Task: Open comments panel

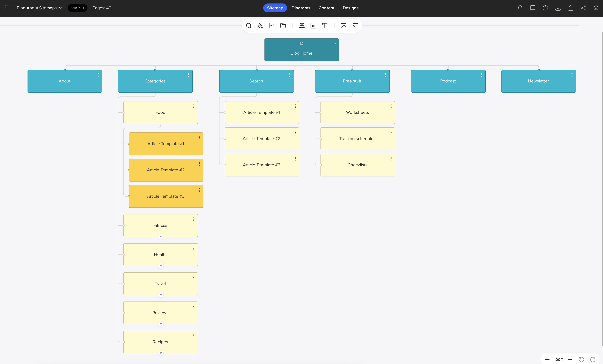Action: tap(533, 8)
